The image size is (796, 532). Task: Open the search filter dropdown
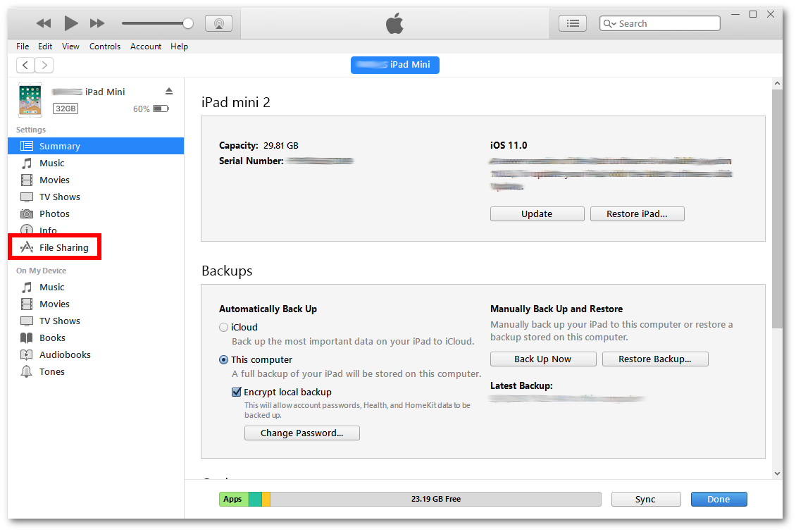pos(609,23)
